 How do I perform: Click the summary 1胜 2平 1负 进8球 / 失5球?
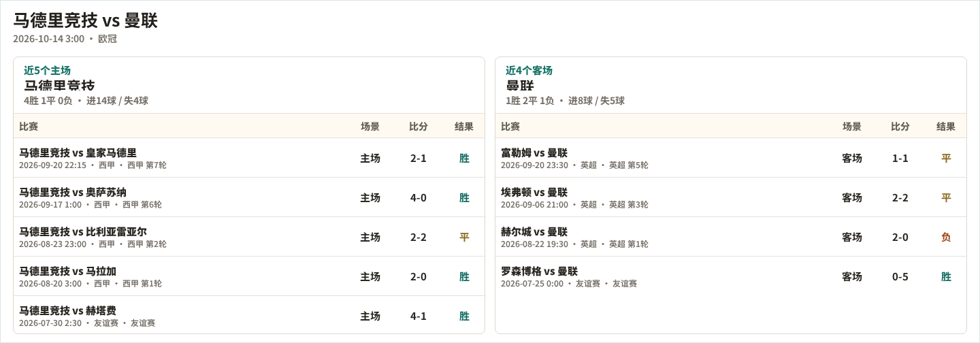[x=565, y=101]
